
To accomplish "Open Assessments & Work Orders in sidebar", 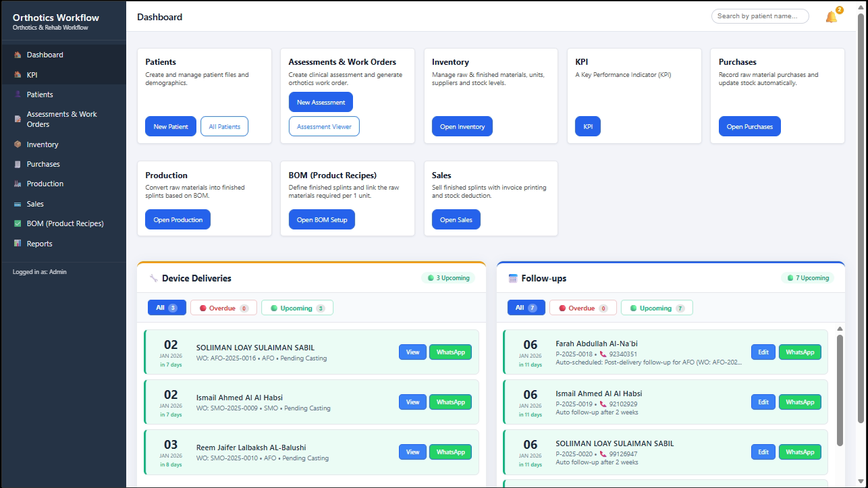I will 61,119.
